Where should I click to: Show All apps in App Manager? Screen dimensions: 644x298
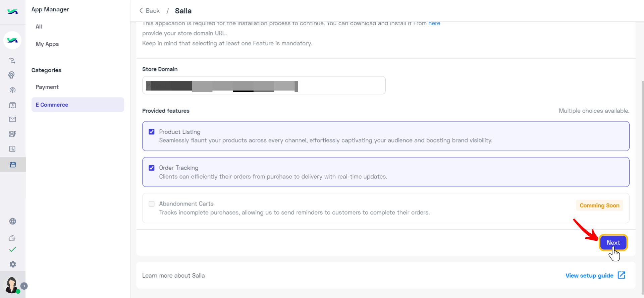coord(39,26)
